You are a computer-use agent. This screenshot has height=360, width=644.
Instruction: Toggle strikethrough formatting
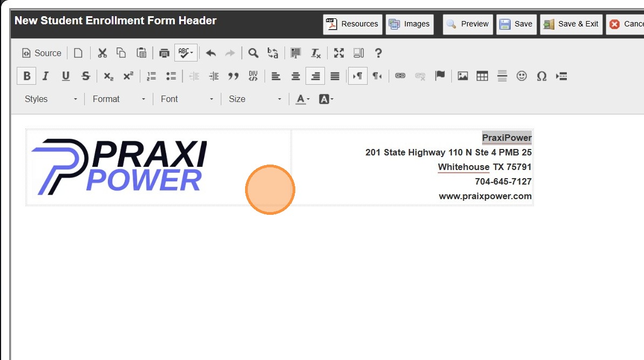click(x=85, y=76)
